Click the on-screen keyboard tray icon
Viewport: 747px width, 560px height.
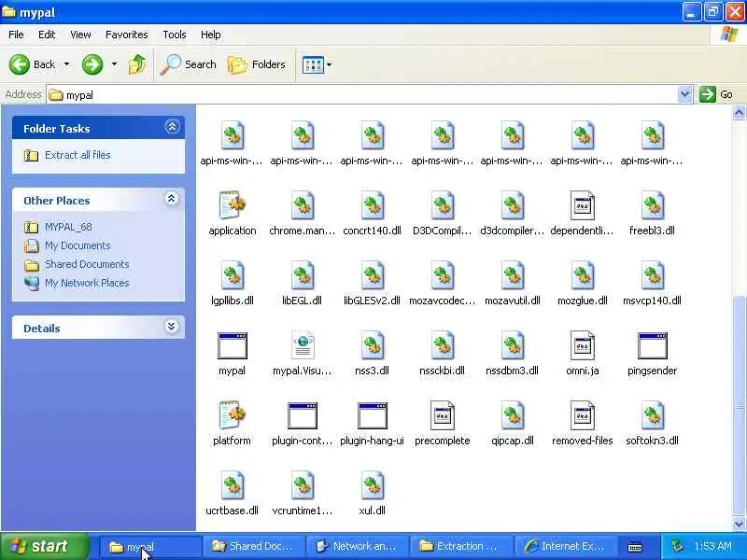click(x=635, y=548)
